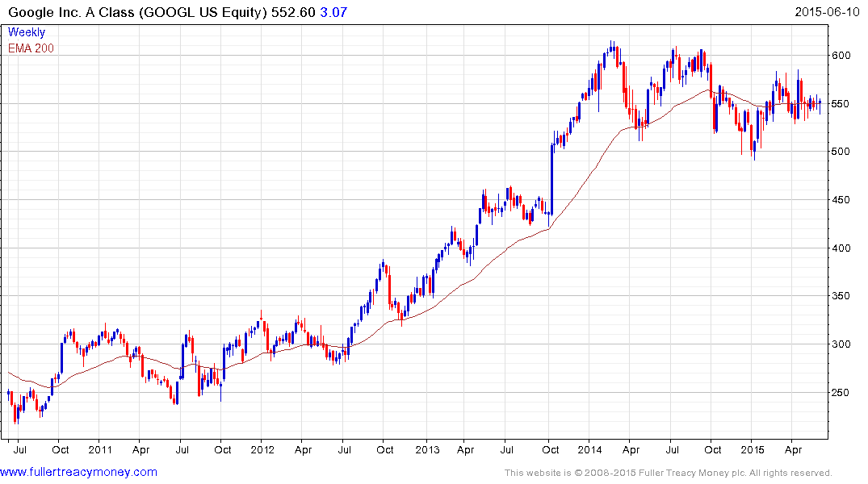Click the price change value 3.07

coord(333,12)
